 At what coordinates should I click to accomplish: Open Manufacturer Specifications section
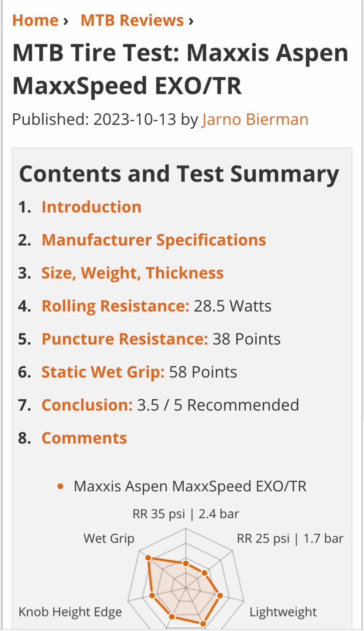coord(154,240)
